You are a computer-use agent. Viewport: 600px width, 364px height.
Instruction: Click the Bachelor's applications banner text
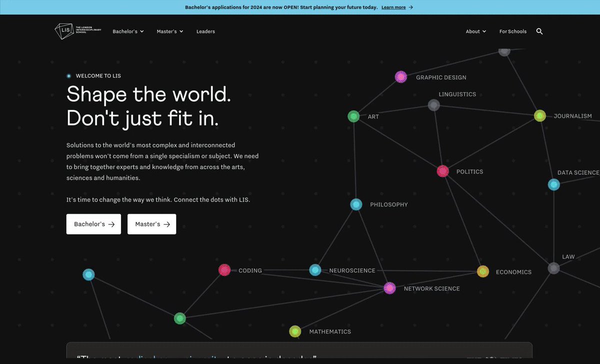(281, 7)
